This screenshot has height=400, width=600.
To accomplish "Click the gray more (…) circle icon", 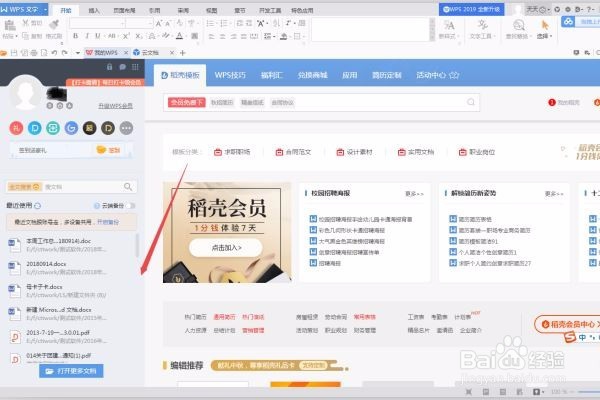I will pyautogui.click(x=126, y=128).
